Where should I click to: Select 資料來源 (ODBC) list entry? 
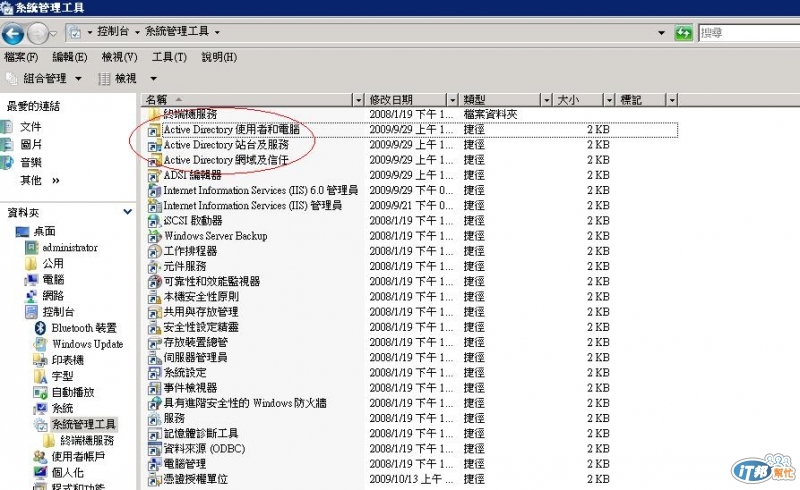click(x=204, y=449)
